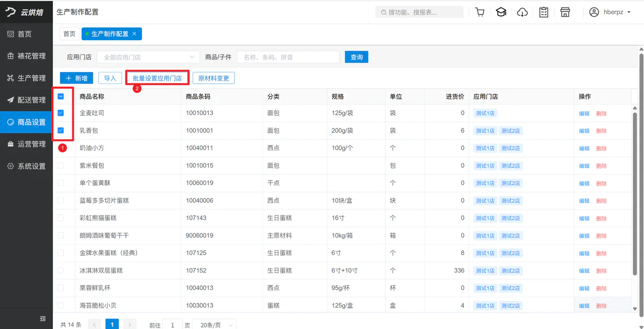The height and width of the screenshot is (329, 644).
Task: Tick the 彩虹熊猫蛋糕 row checkbox
Action: pyautogui.click(x=61, y=218)
